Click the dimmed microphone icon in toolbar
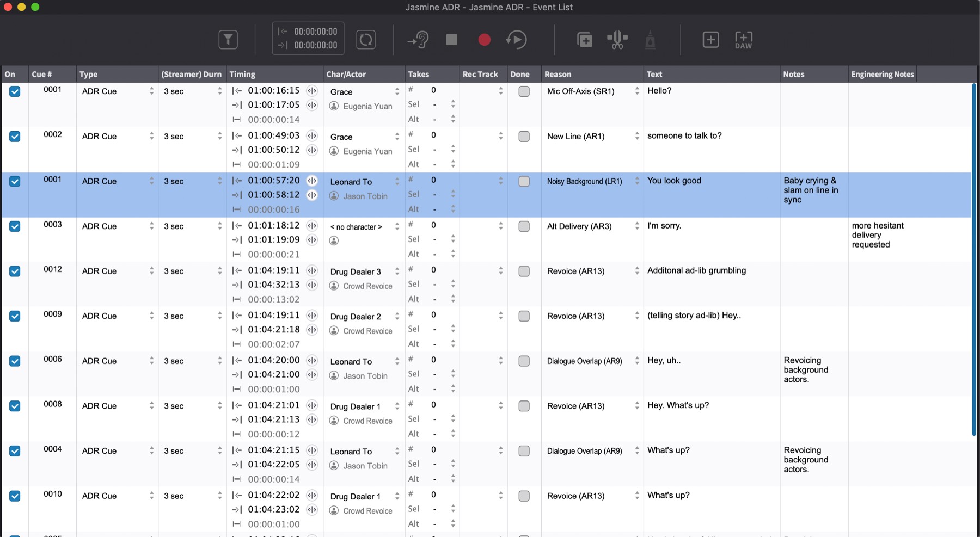The width and height of the screenshot is (980, 537). click(x=650, y=39)
